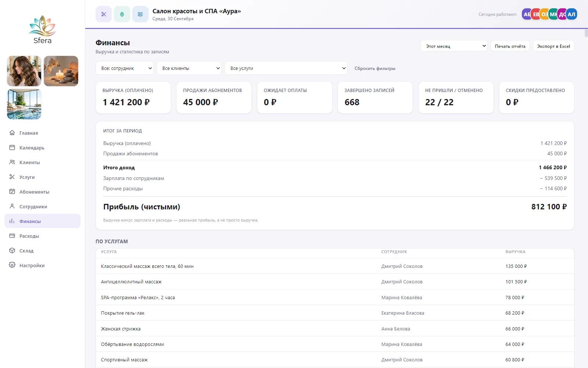
Task: Open the Этот месяц period dropdown
Action: coord(454,46)
